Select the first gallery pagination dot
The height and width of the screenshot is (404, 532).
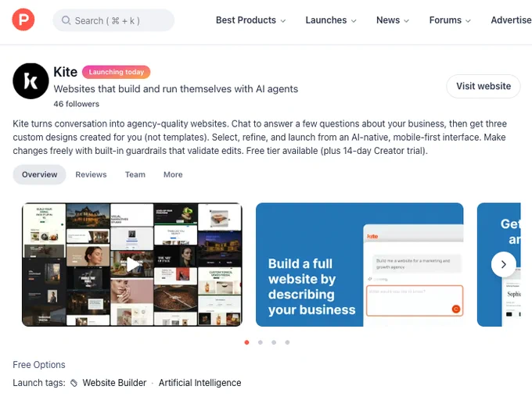click(x=246, y=342)
